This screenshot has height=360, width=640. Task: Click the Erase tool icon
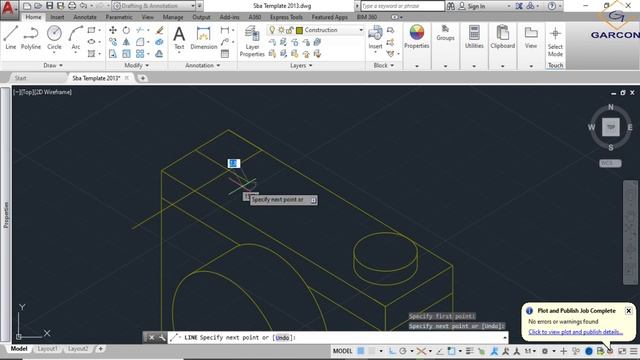pyautogui.click(x=160, y=30)
